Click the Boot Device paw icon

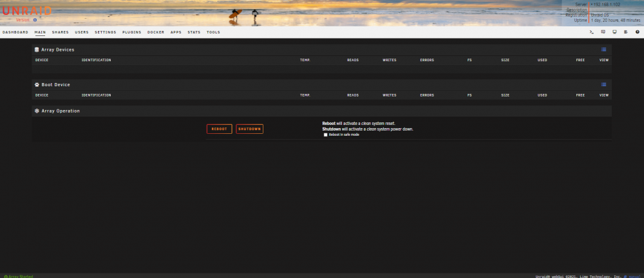pos(37,84)
